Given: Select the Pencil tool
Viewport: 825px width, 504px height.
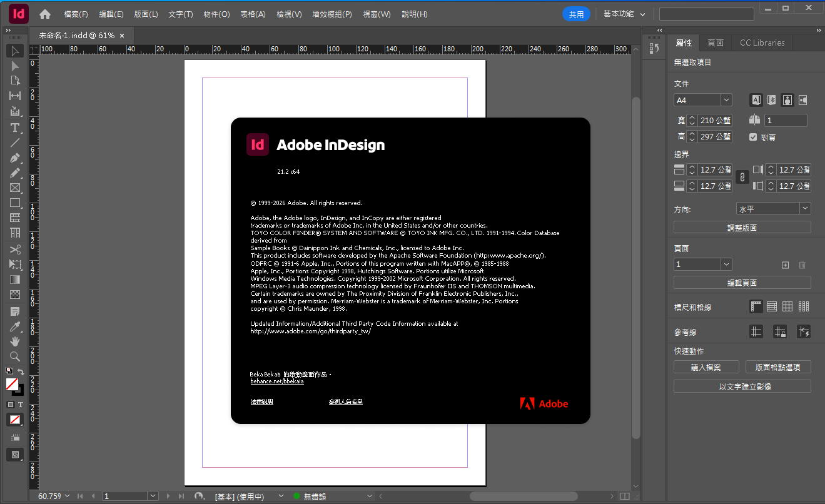Looking at the screenshot, I should [15, 173].
